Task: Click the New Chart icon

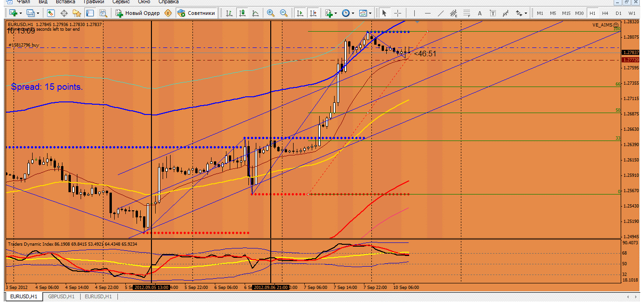Action: click(13, 13)
